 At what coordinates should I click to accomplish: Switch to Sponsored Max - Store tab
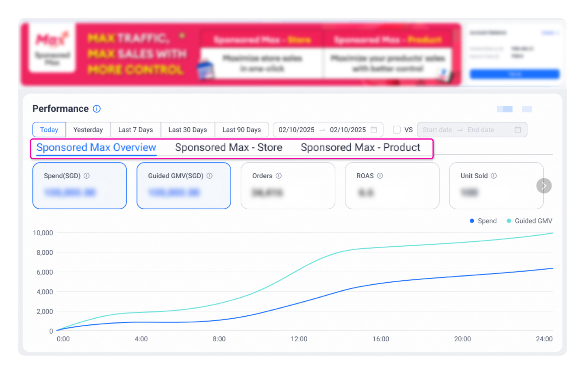pos(229,148)
